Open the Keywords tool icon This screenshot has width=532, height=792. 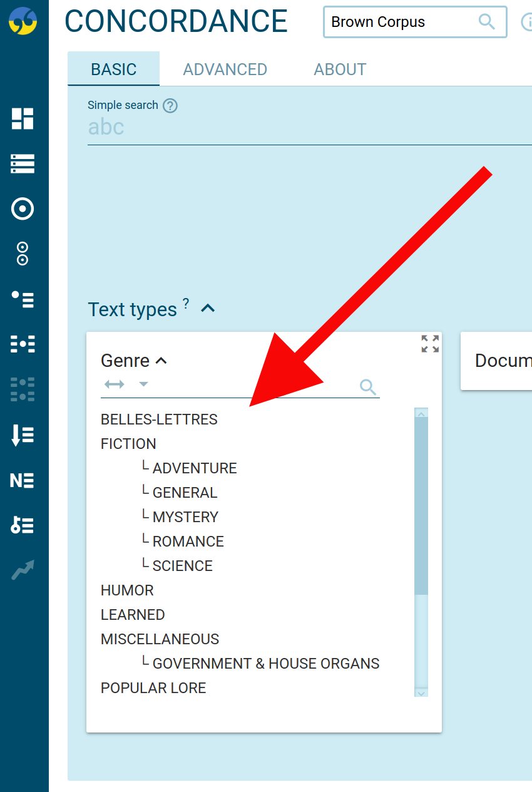point(23,525)
